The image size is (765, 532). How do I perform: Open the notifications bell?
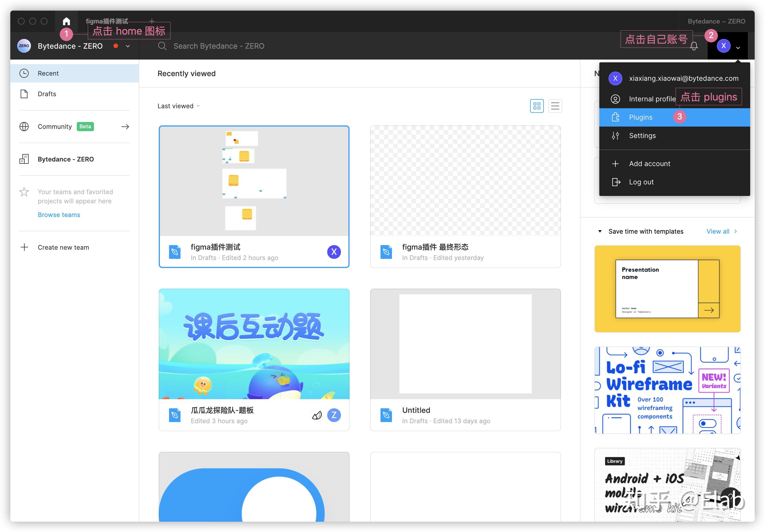694,46
